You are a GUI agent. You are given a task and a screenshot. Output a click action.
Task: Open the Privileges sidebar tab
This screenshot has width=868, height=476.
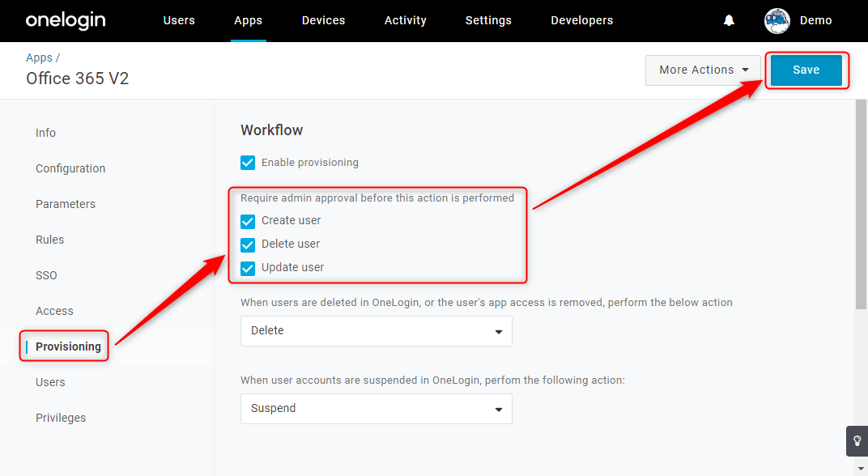[x=61, y=418]
